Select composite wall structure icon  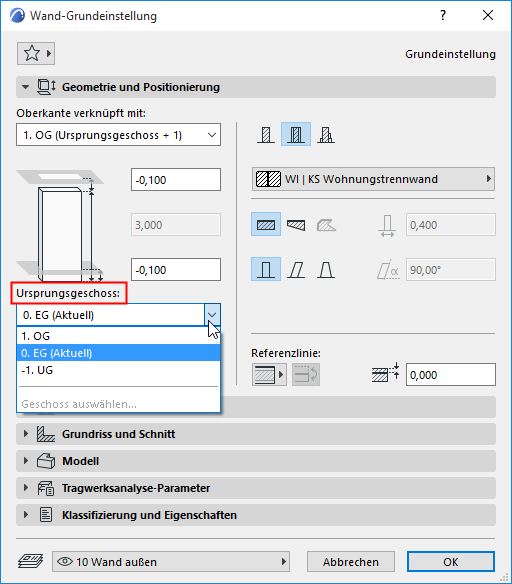(x=296, y=134)
